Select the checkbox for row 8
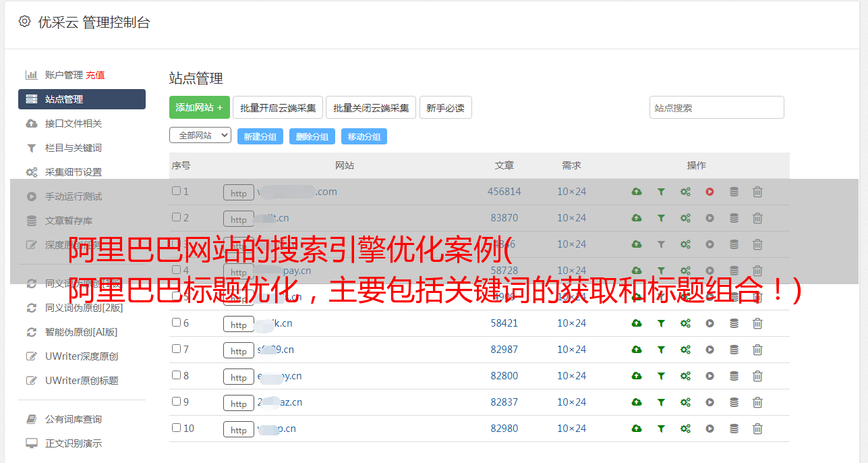This screenshot has width=868, height=463. (176, 375)
